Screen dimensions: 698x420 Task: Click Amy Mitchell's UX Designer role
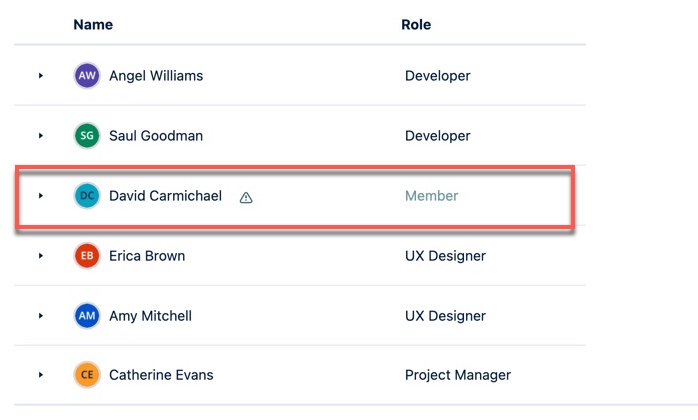point(445,316)
